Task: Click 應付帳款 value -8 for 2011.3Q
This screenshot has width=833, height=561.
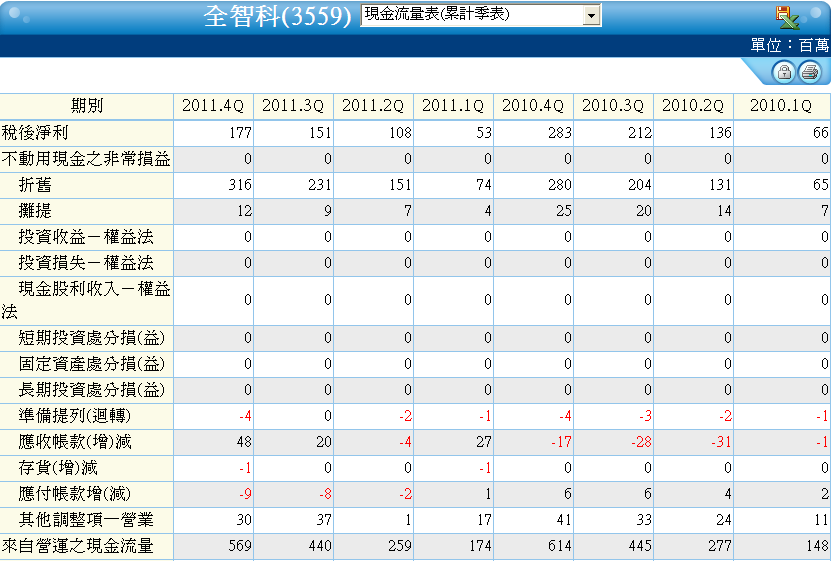Action: [x=326, y=494]
